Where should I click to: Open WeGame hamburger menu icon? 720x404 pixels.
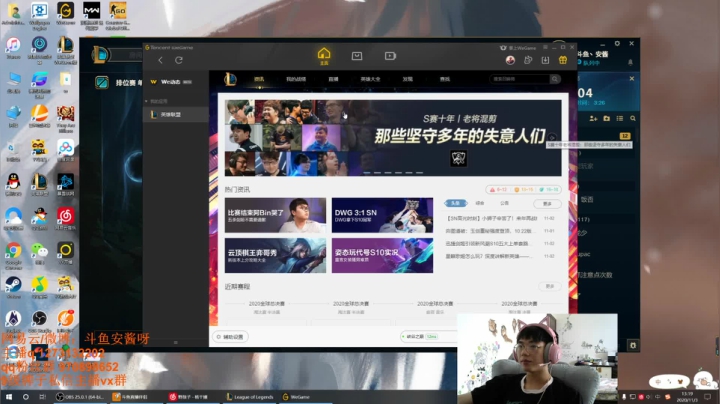pos(545,47)
